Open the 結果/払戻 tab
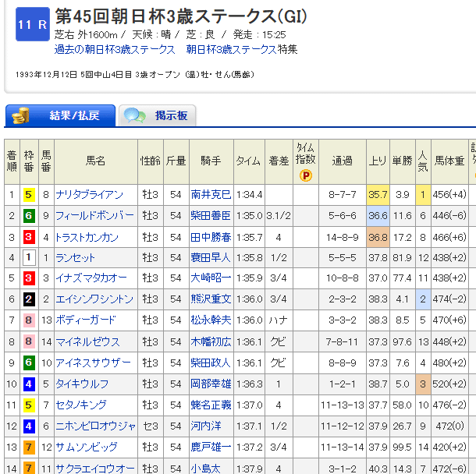 pyautogui.click(x=61, y=115)
